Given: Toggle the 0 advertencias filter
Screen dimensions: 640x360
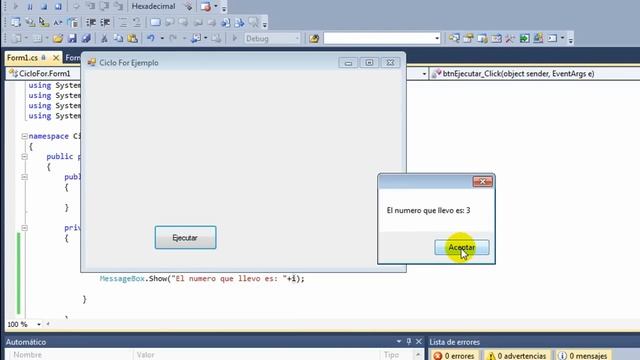Looking at the screenshot, I should pyautogui.click(x=517, y=356).
